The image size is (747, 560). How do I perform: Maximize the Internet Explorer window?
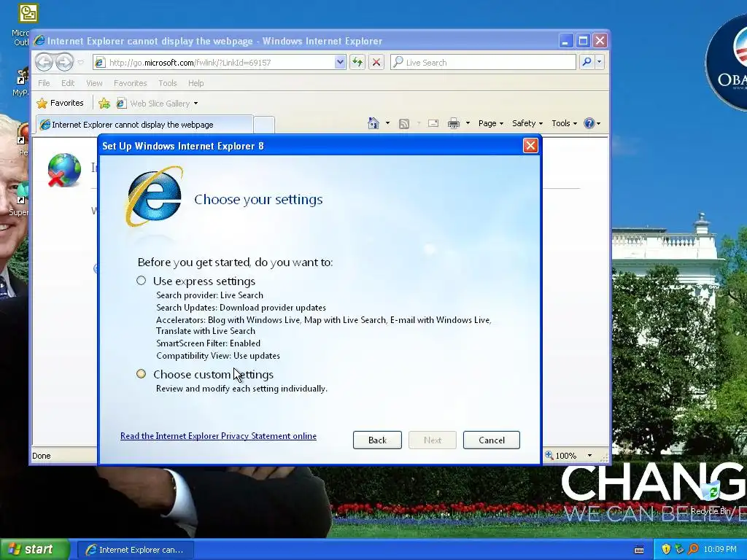(583, 41)
